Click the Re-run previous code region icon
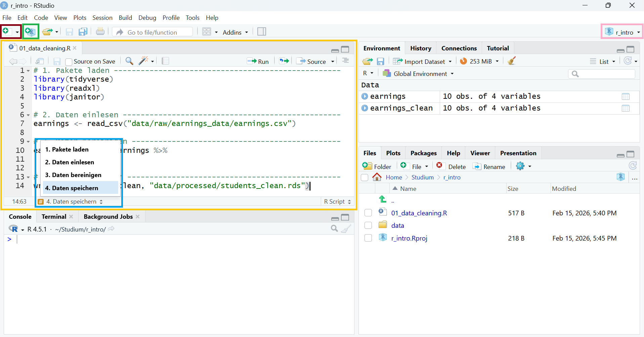Image resolution: width=644 pixels, height=337 pixels. [x=284, y=61]
